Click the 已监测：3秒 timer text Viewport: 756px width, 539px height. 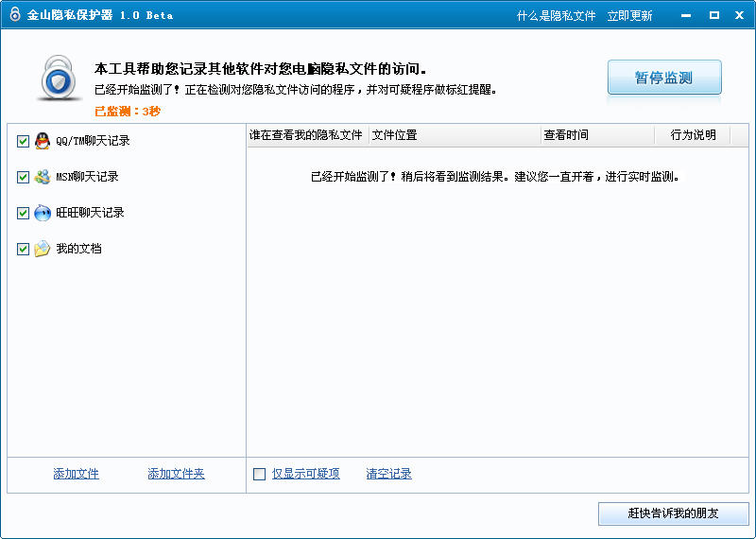tap(128, 112)
